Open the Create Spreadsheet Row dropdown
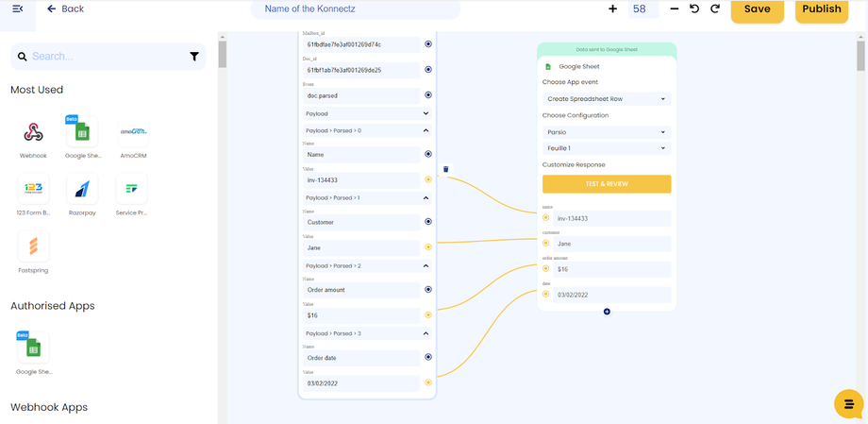This screenshot has width=868, height=424. [606, 99]
